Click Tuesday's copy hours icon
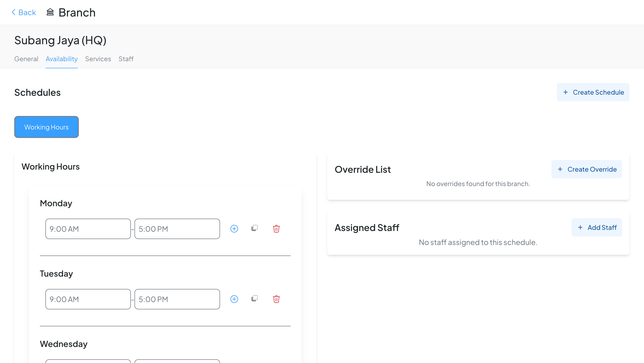Viewport: 644px width, 363px height. coord(254,299)
